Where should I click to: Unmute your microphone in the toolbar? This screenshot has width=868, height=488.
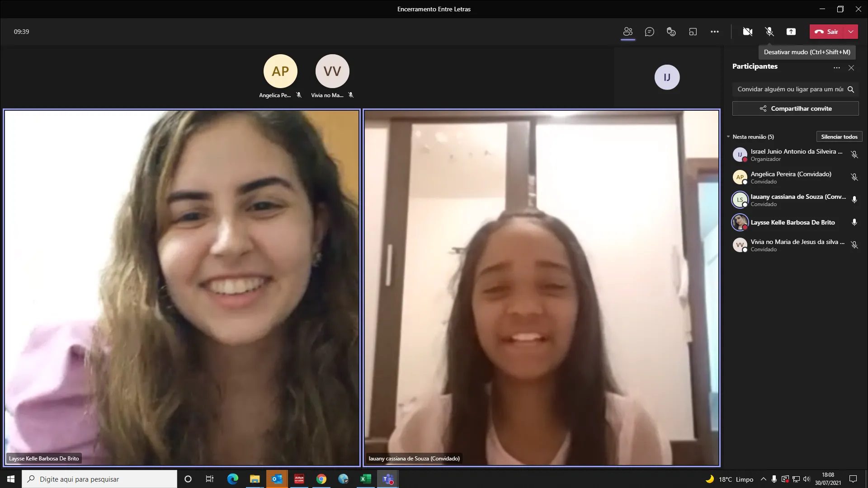[x=769, y=32]
